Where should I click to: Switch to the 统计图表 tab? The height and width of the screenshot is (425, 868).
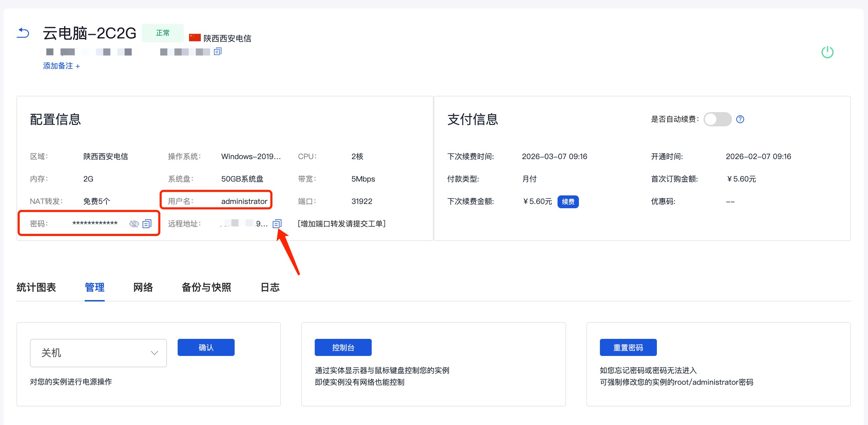point(36,287)
